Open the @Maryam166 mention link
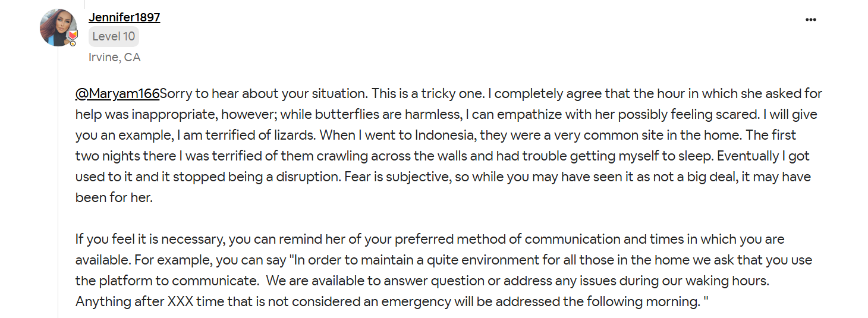868x318 pixels. (118, 94)
